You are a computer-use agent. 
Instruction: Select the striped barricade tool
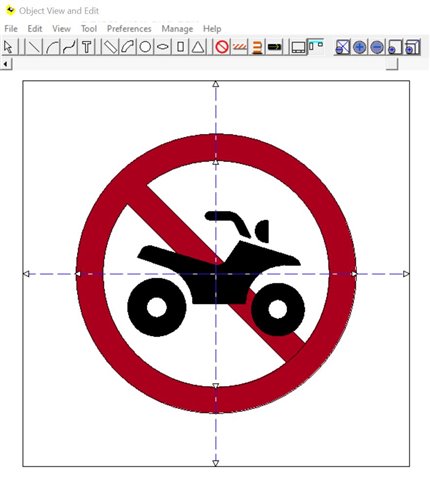point(240,47)
